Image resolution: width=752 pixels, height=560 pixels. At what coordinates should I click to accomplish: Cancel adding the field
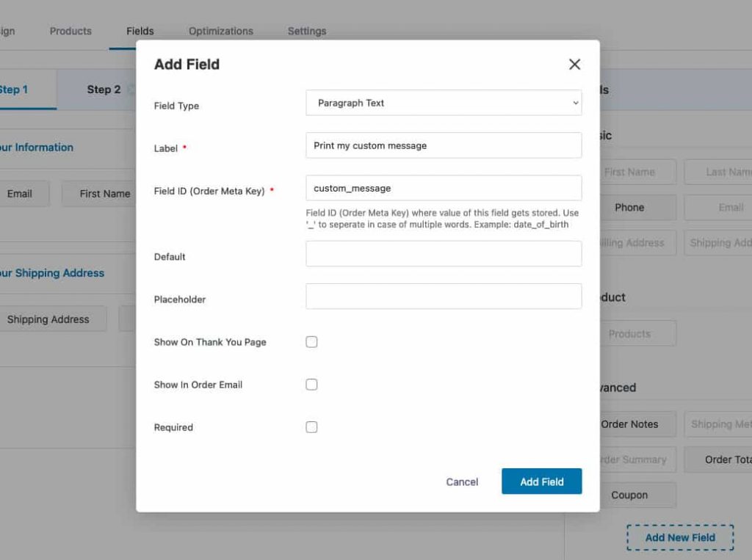coord(462,482)
